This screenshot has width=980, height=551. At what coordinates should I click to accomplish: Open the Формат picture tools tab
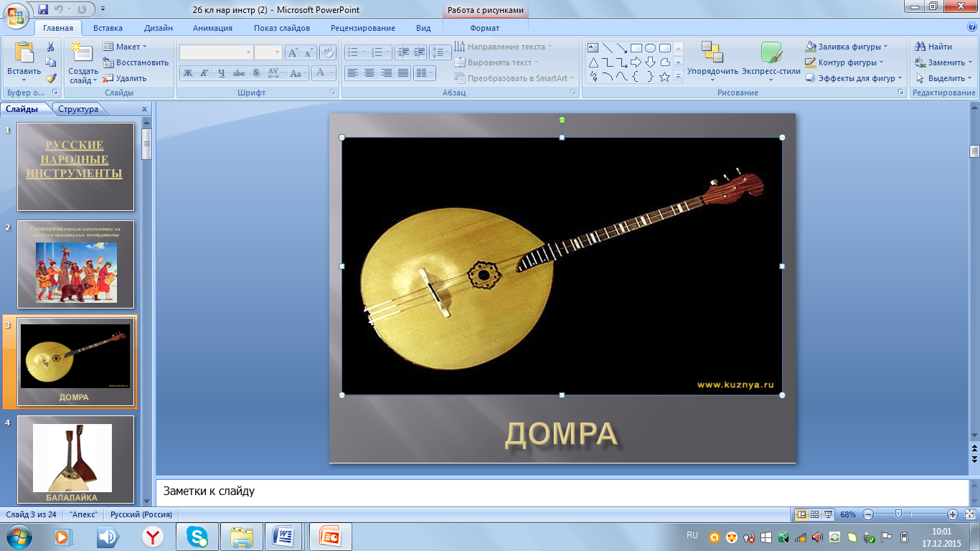click(x=485, y=28)
